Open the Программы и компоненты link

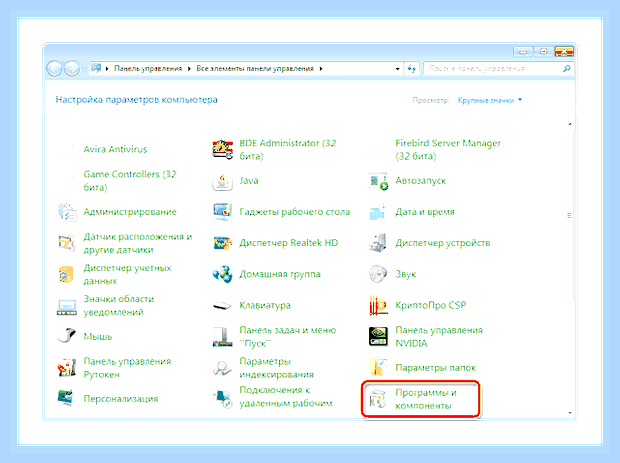click(426, 399)
